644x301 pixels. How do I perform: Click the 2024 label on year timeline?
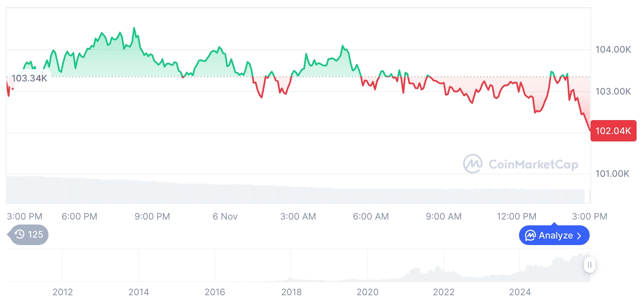(x=520, y=292)
